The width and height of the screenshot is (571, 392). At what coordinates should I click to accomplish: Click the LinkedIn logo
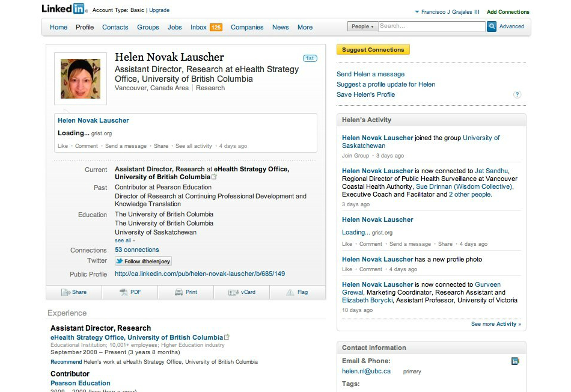63,9
